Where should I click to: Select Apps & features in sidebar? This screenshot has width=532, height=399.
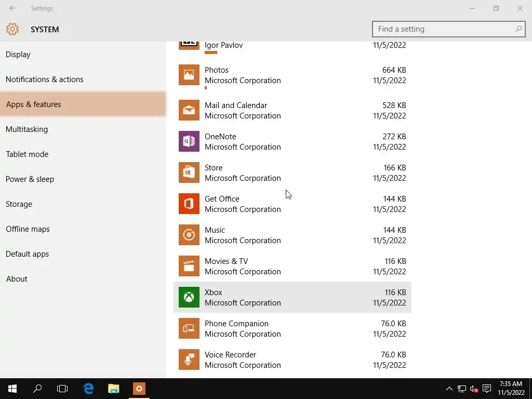click(x=83, y=104)
